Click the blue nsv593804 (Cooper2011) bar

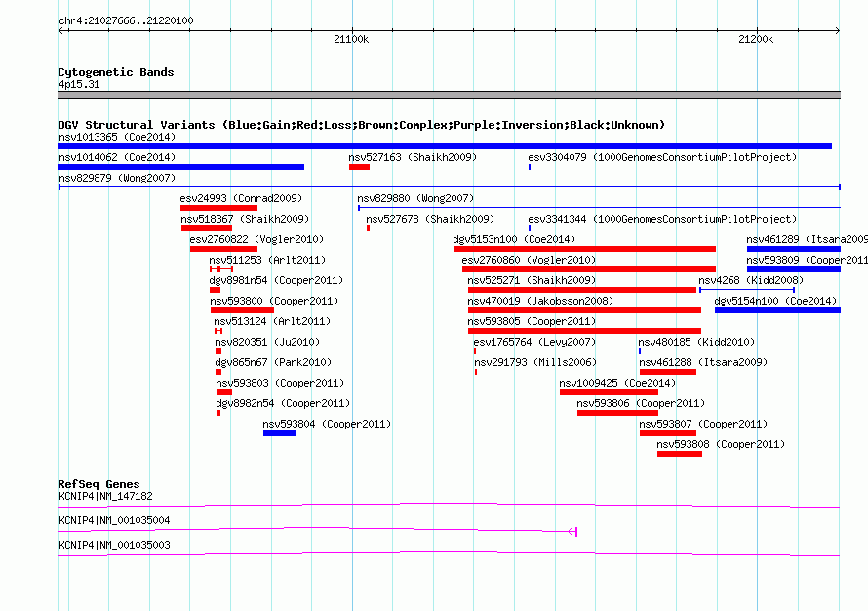pyautogui.click(x=279, y=433)
